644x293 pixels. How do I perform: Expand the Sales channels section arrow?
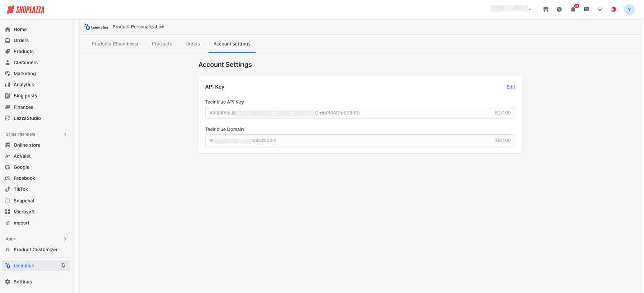tap(65, 134)
